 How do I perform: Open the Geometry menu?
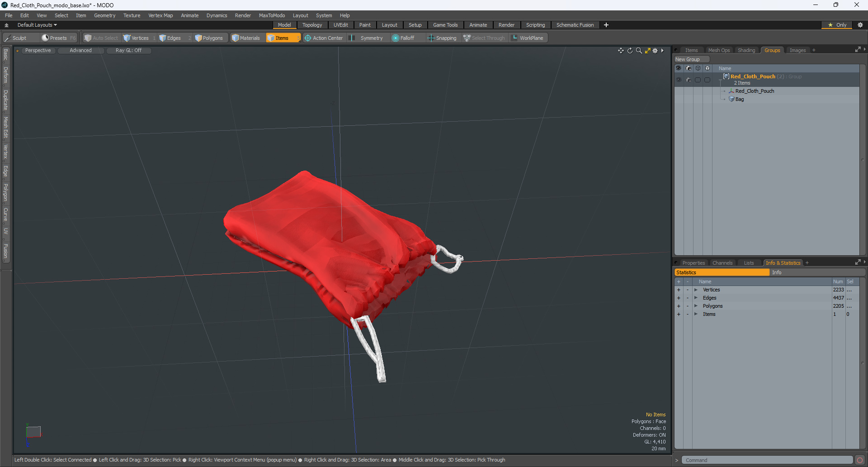104,15
